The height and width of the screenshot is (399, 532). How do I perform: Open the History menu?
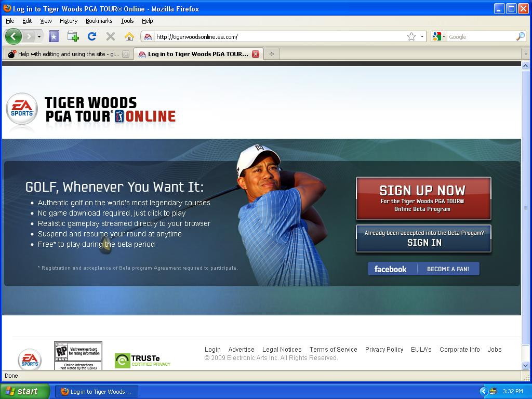(69, 21)
